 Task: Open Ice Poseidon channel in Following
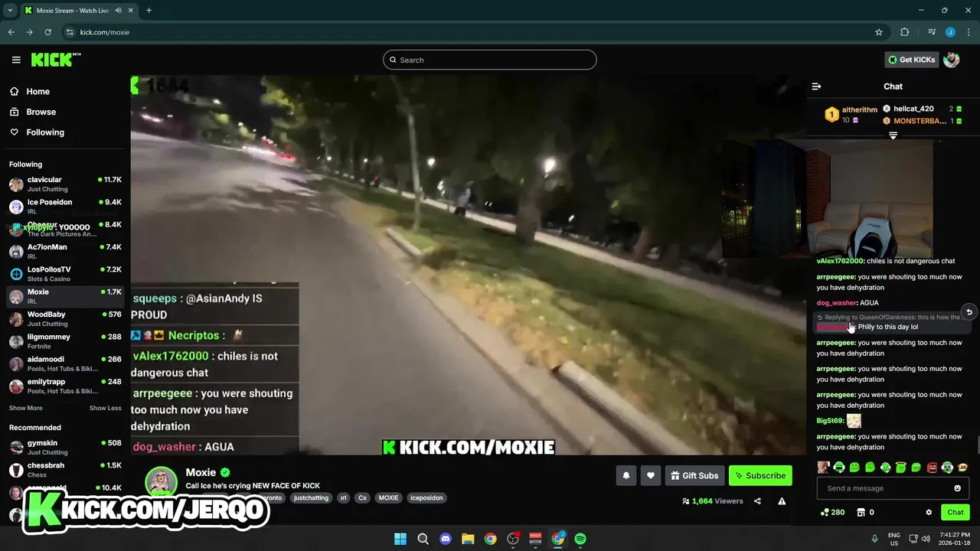click(x=65, y=207)
